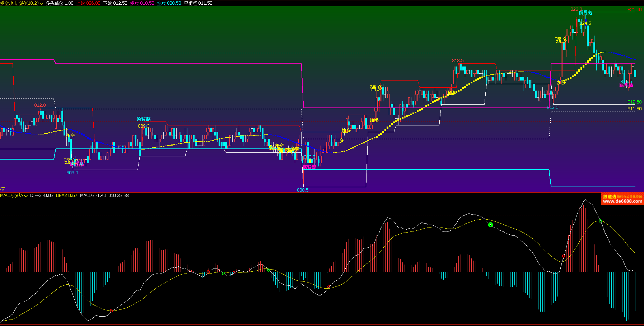Viewport: 644px width, 326px height.
Task: Select the 平衡点 811.50 header value
Action: [198, 3]
